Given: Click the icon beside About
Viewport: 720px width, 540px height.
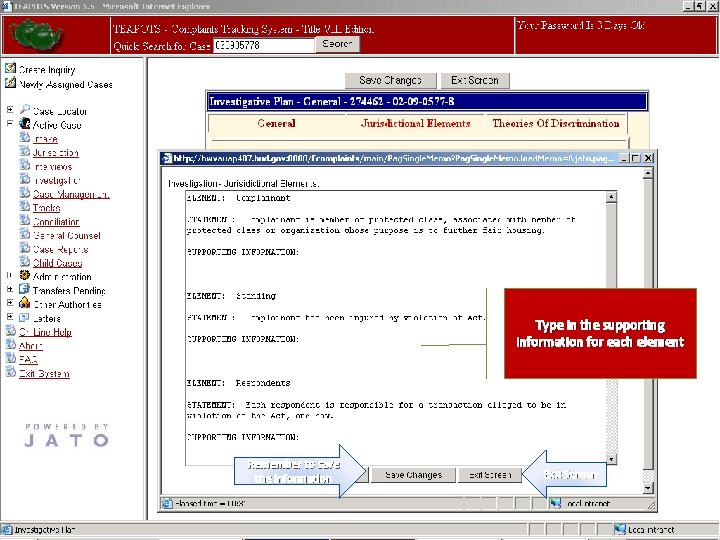Looking at the screenshot, I should click(x=10, y=344).
